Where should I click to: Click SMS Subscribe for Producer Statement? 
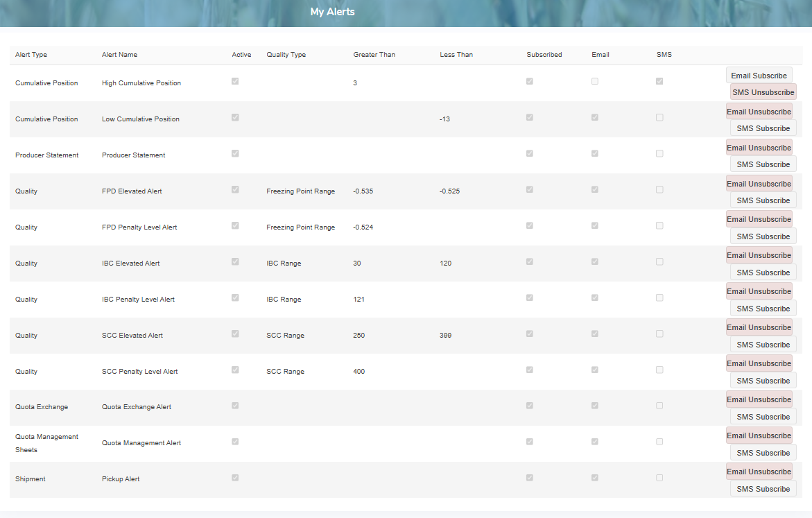pos(763,164)
